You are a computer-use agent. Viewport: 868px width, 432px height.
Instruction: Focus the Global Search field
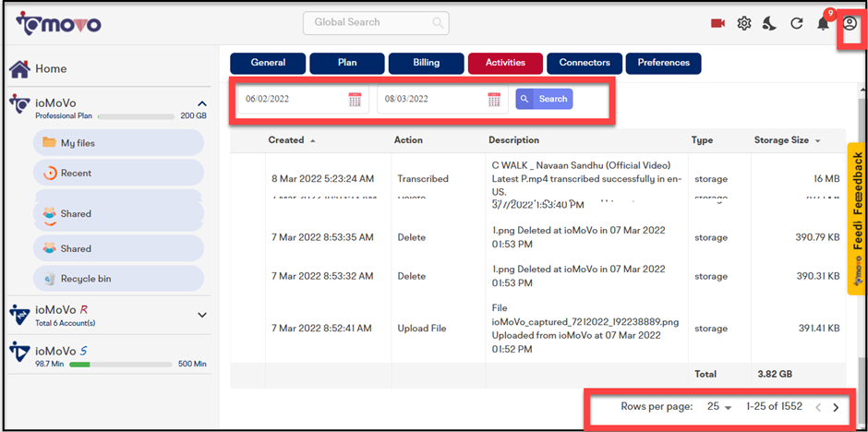click(375, 23)
